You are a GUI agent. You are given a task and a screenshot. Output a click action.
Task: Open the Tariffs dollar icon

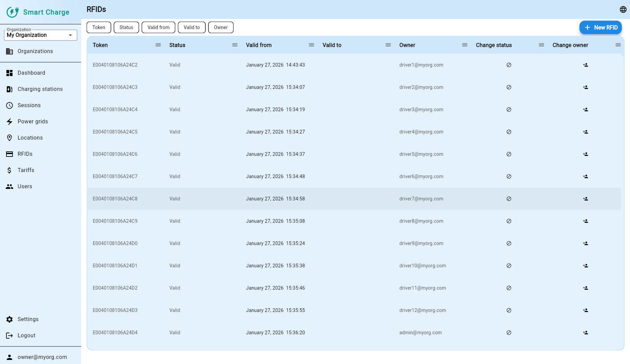9,170
